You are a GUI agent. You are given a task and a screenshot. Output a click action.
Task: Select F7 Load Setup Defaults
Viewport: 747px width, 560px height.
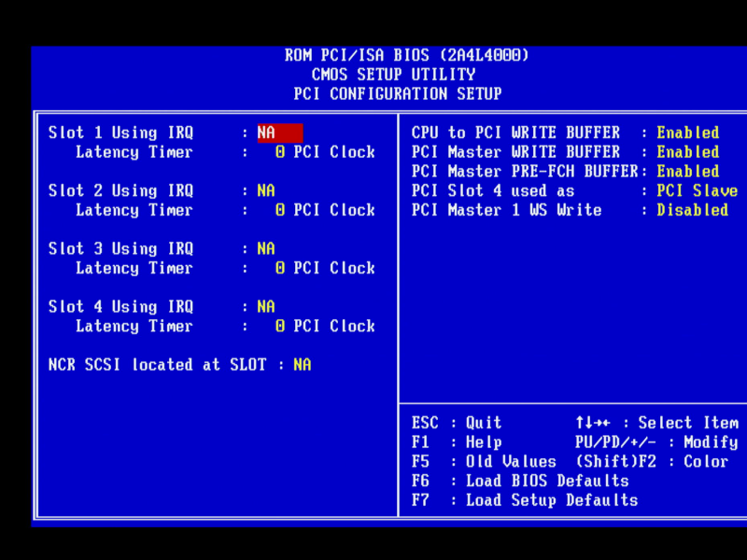coord(525,500)
